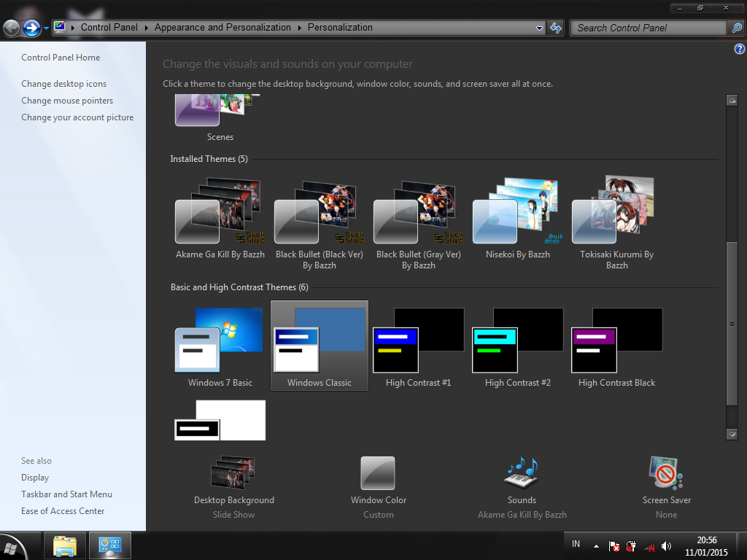
Task: Open Change mouse pointers link
Action: coord(67,101)
